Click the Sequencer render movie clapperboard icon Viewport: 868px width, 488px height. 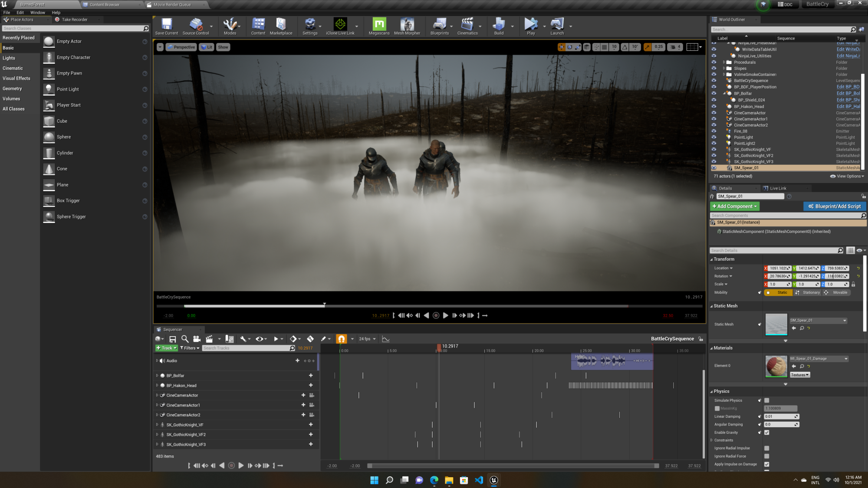coord(209,339)
